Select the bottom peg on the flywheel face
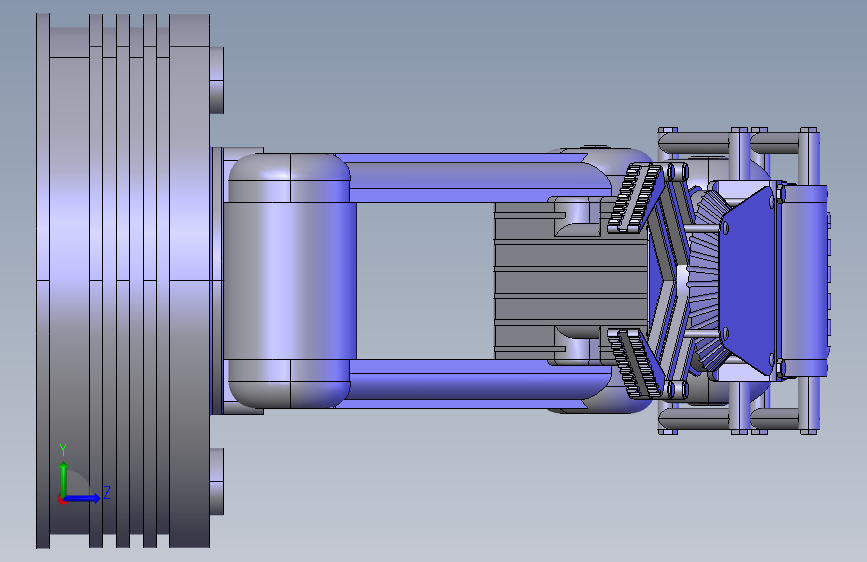Viewport: 867px width, 562px height. [x=217, y=481]
